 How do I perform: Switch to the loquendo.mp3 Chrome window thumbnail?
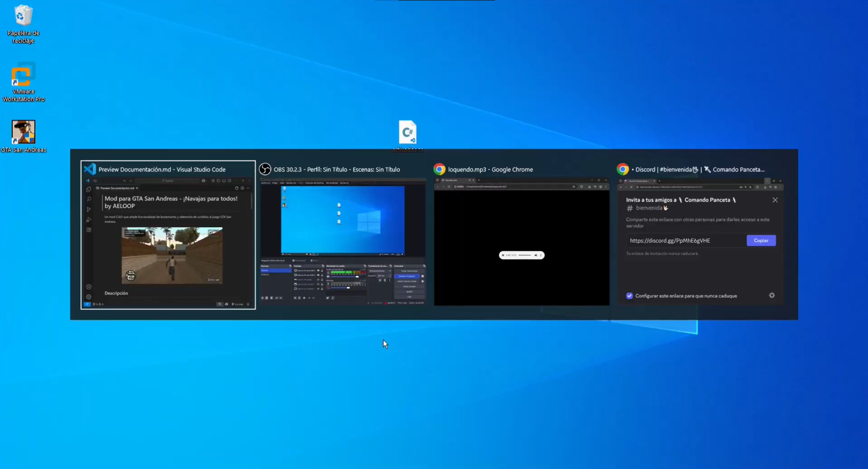(522, 241)
